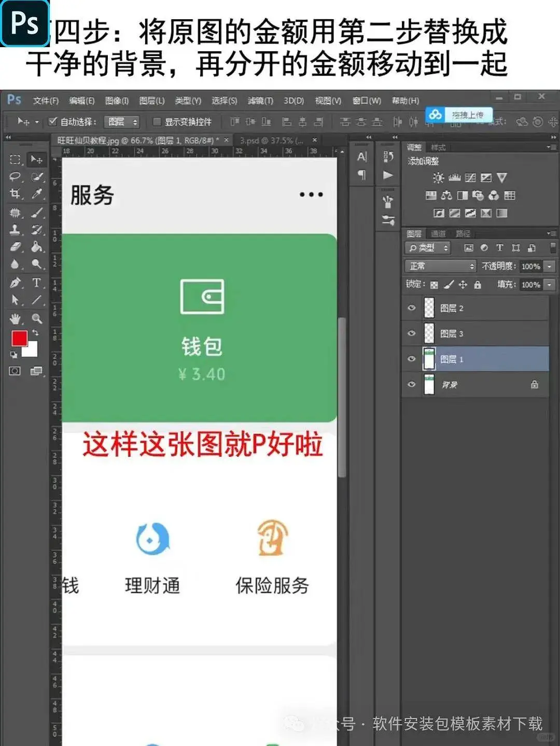Toggle lock image pixels brush icon
This screenshot has width=560, height=746.
pos(449,285)
